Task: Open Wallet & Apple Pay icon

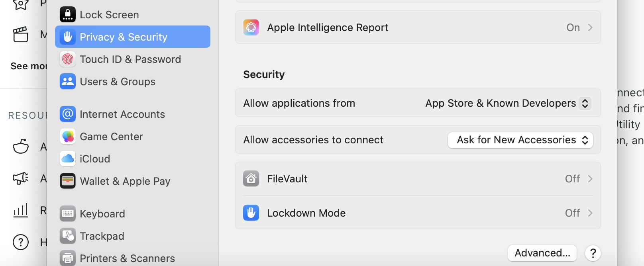Action: tap(68, 181)
